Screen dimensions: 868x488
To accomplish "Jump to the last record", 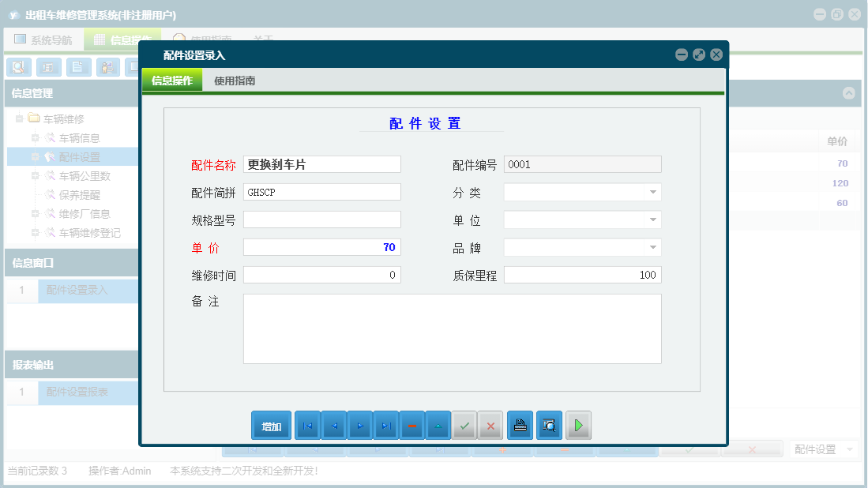I will (x=386, y=425).
